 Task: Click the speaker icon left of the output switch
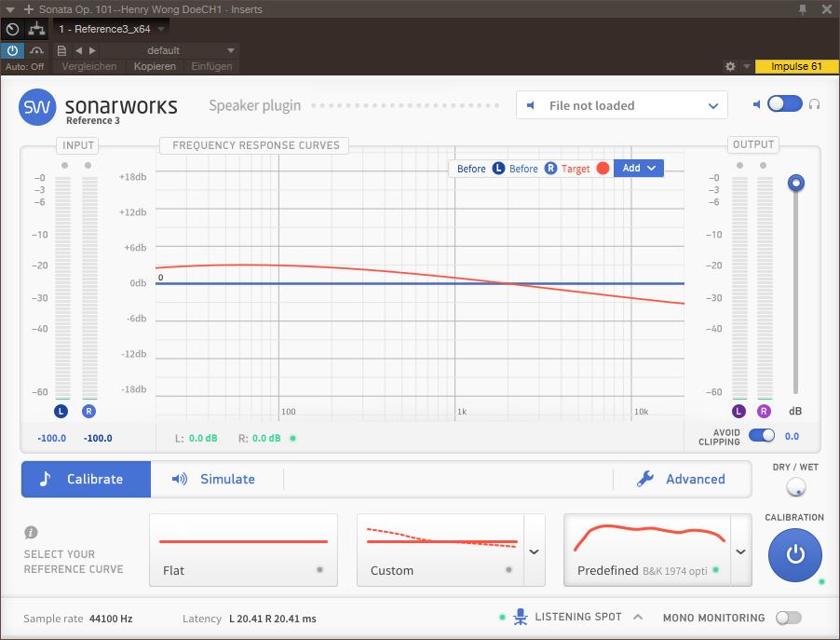pos(756,104)
